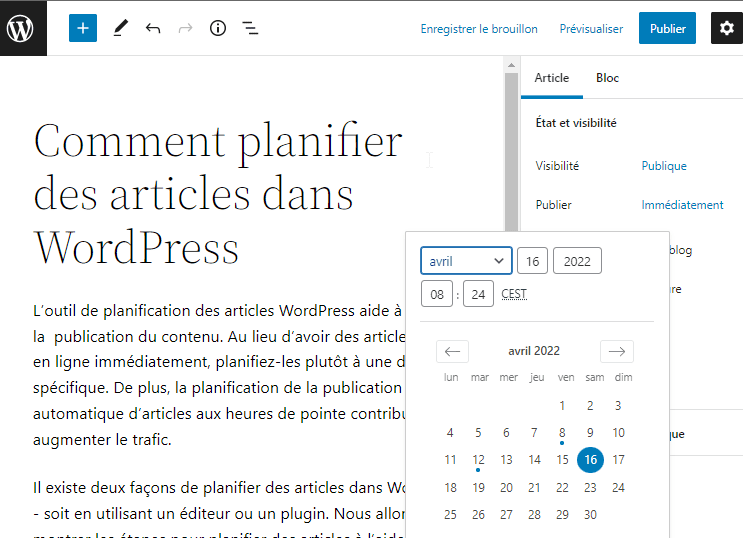
Task: Select April 19 in the calendar
Action: tap(478, 488)
